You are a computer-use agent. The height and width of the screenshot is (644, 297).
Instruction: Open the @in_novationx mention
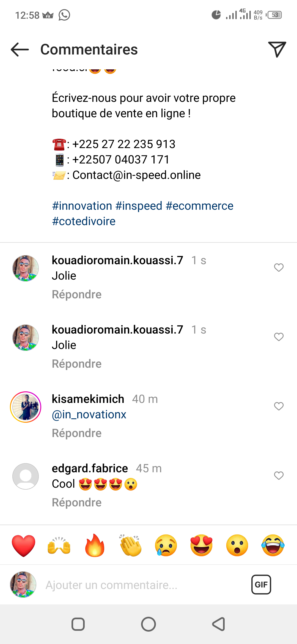[x=89, y=414]
